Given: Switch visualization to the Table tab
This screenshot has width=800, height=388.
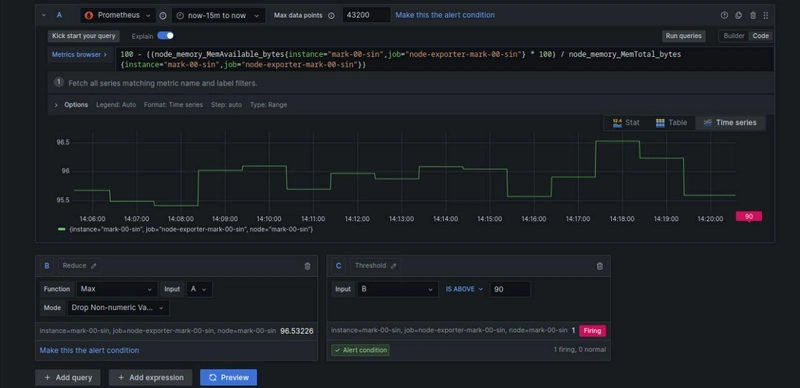Looking at the screenshot, I should tap(671, 123).
